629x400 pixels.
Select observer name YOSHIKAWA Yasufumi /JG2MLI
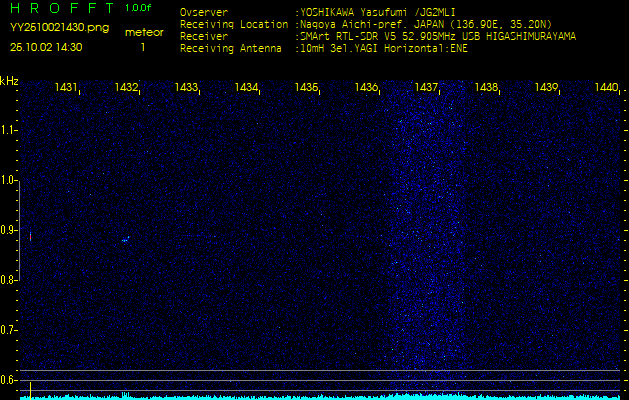(x=377, y=13)
